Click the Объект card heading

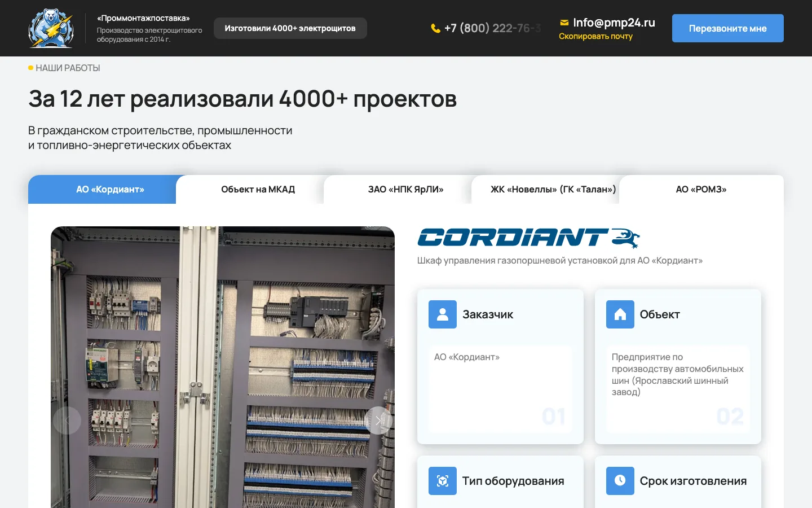pyautogui.click(x=660, y=314)
